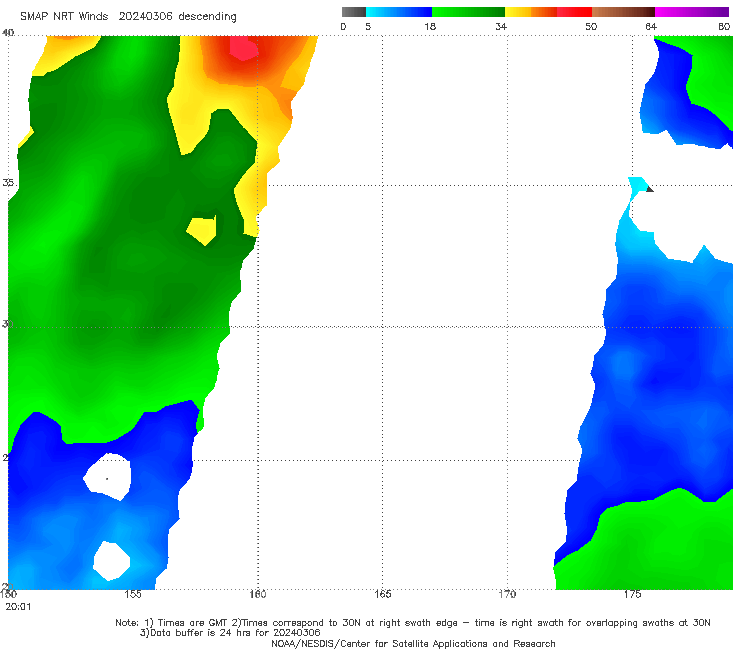Click the longitude axis label "175"
This screenshot has width=740, height=650.
coord(632,594)
